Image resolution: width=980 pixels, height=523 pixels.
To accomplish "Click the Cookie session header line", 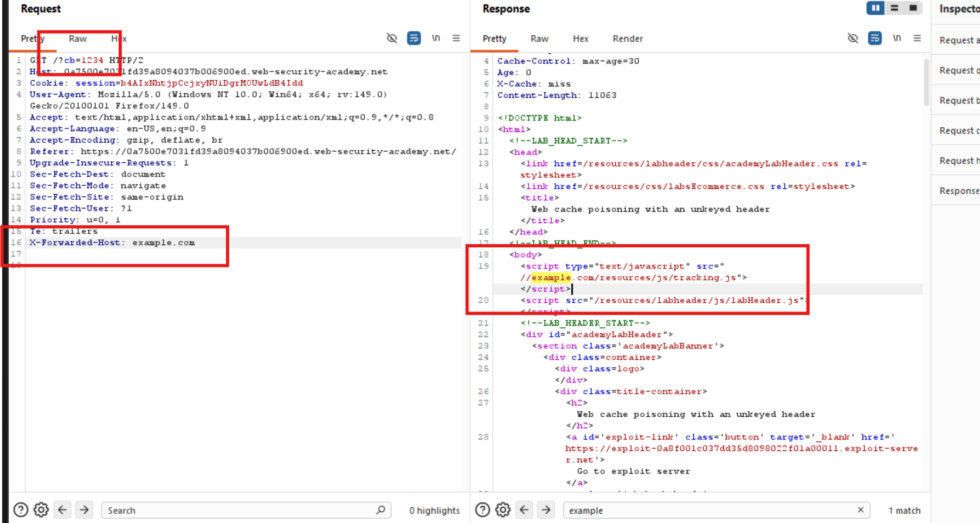I will 166,83.
